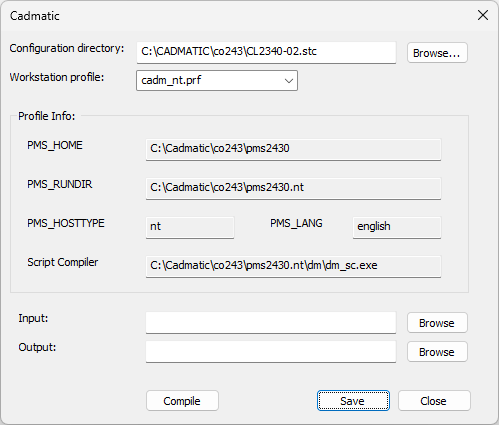Close the Cadmatic dialog with the X icon
499x425 pixels.
tap(483, 15)
